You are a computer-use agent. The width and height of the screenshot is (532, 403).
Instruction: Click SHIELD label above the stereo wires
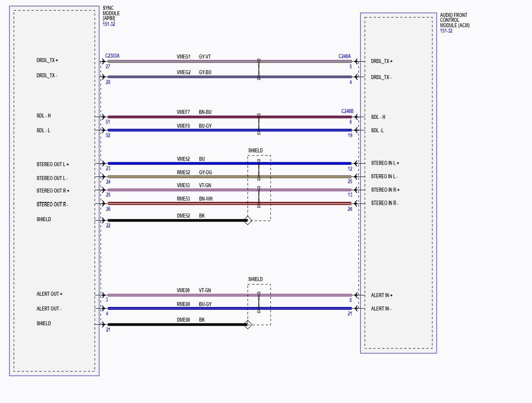pos(255,151)
